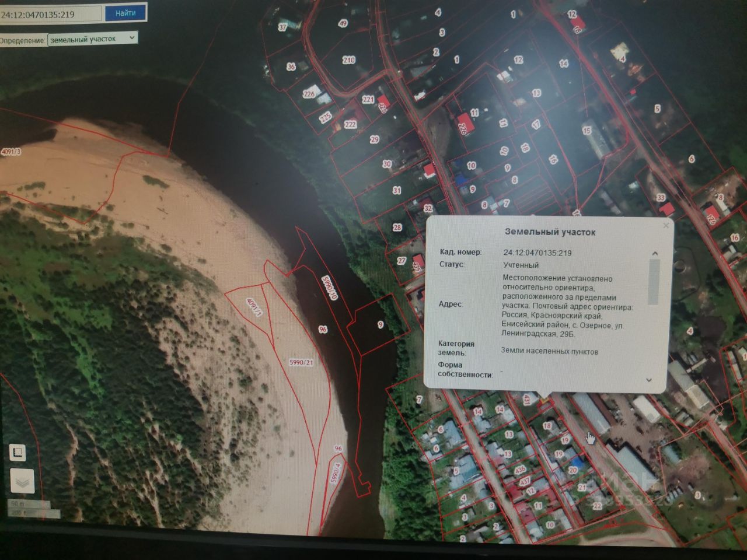Select parcel labeled 49 on map
747x560 pixels.
343,23
